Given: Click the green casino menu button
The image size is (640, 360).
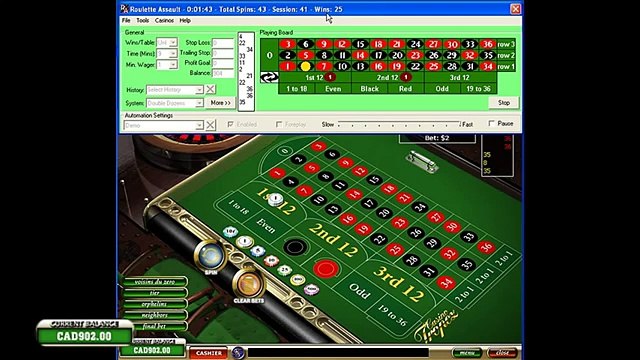Looking at the screenshot, I should 467,353.
